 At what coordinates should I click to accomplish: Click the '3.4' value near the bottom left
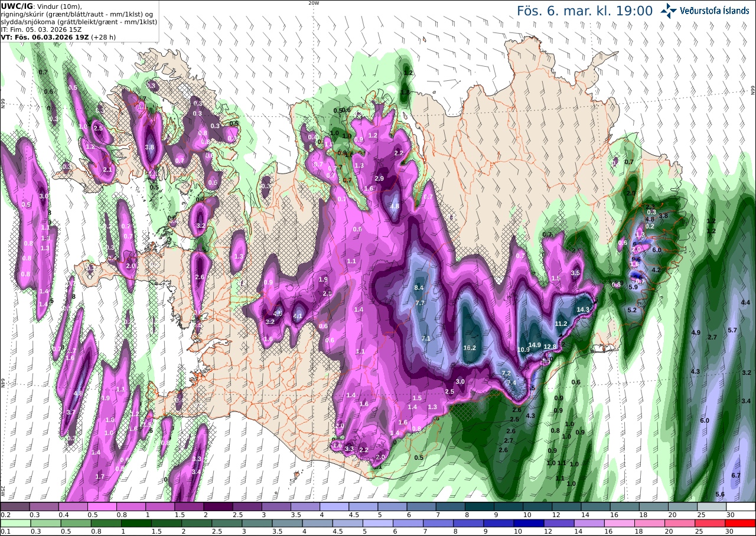coord(197,472)
